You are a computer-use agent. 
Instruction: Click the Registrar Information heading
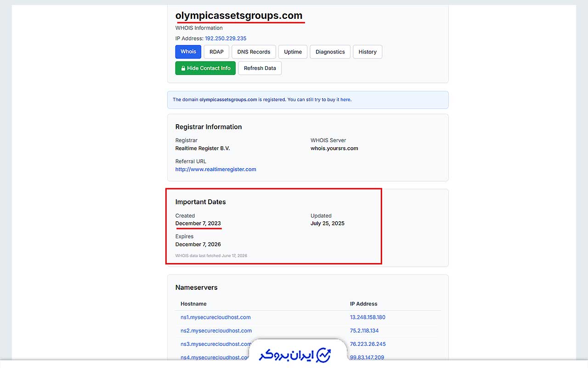(209, 127)
